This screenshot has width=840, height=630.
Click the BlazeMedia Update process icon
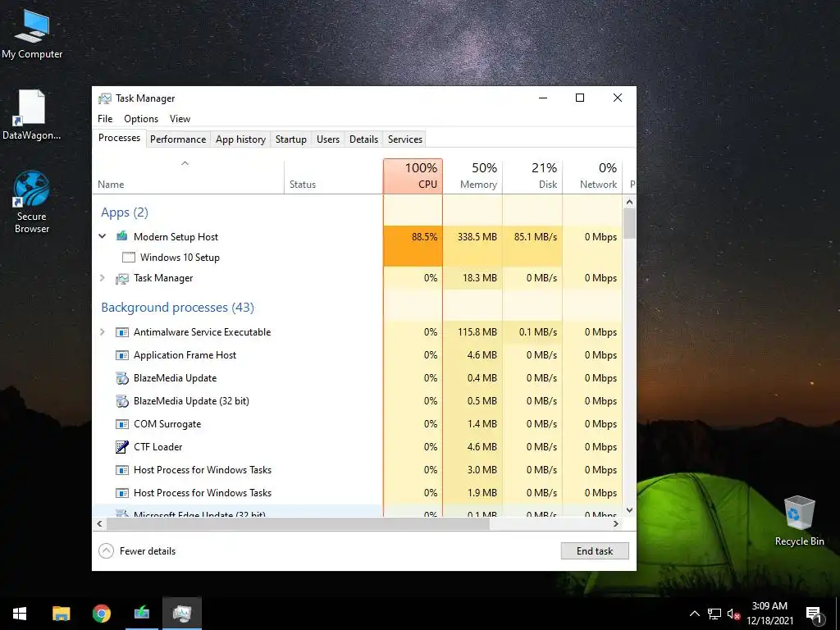[x=122, y=378]
